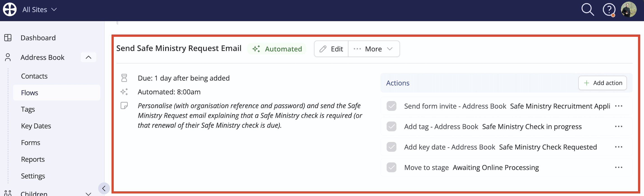
Task: Open the search magnifier icon
Action: (x=588, y=10)
